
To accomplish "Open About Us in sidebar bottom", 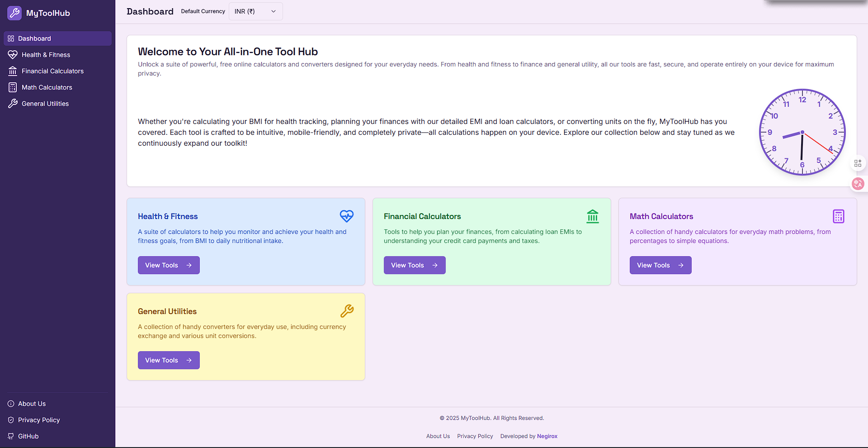I will pos(57,404).
